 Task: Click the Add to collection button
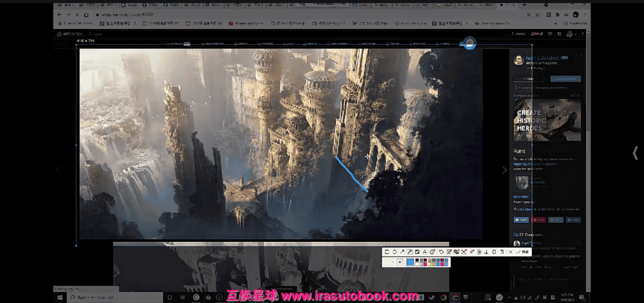coord(565,79)
